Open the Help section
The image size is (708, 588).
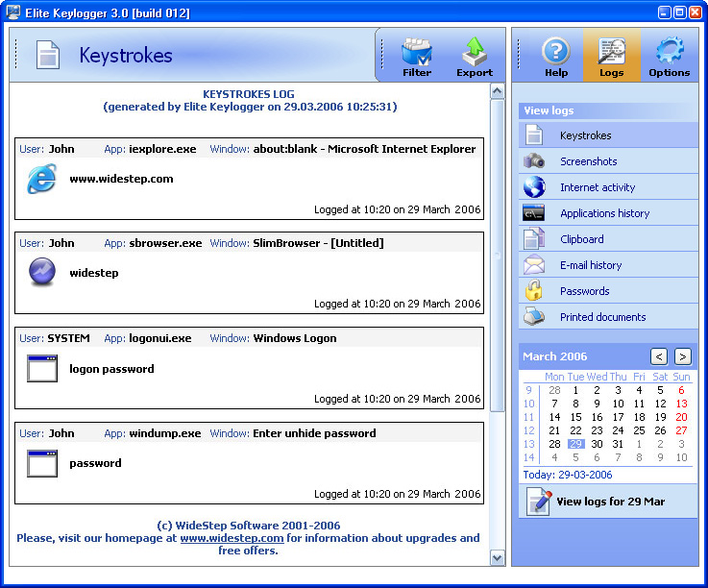pyautogui.click(x=556, y=56)
